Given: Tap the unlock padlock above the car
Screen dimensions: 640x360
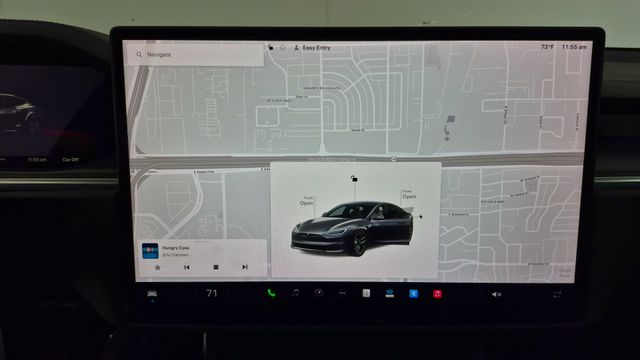Looking at the screenshot, I should click(x=354, y=178).
